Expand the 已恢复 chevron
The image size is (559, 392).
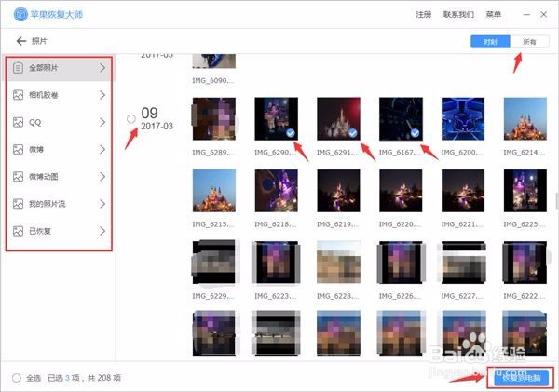coord(102,231)
